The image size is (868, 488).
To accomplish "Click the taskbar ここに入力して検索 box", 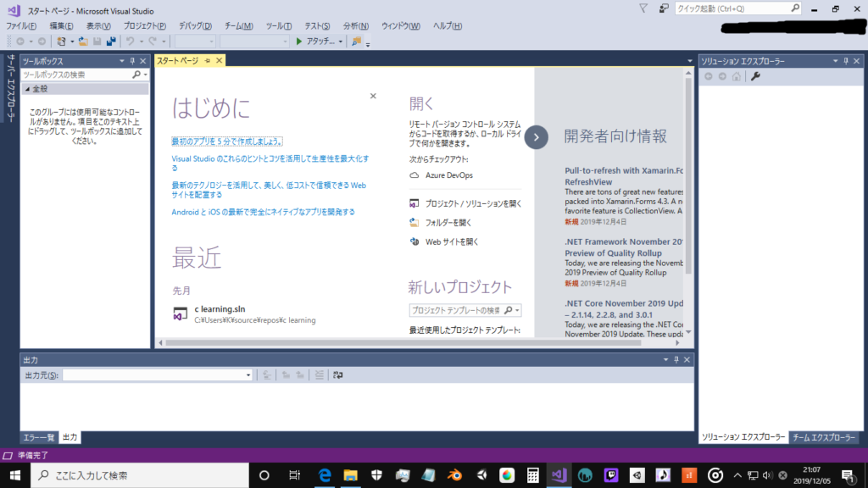I will click(140, 475).
